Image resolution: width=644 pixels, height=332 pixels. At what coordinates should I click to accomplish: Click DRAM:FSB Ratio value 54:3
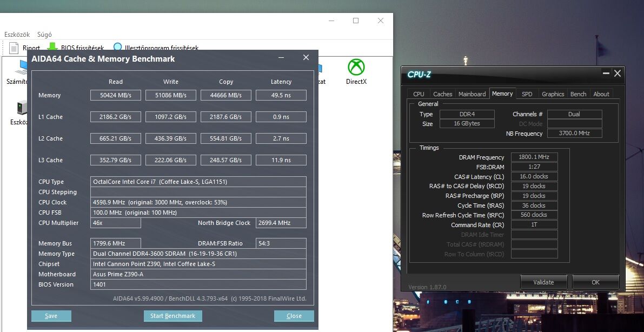tap(281, 243)
